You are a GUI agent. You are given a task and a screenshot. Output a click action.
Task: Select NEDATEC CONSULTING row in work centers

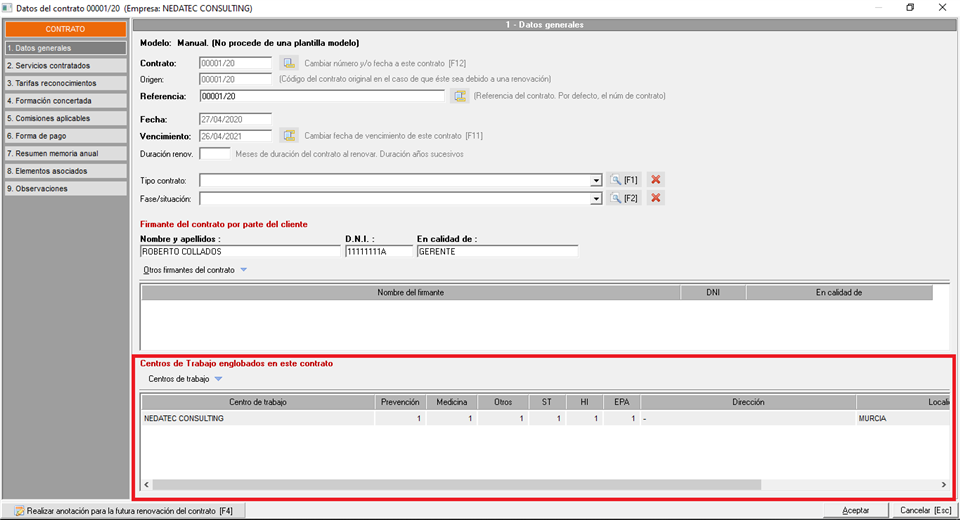546,418
